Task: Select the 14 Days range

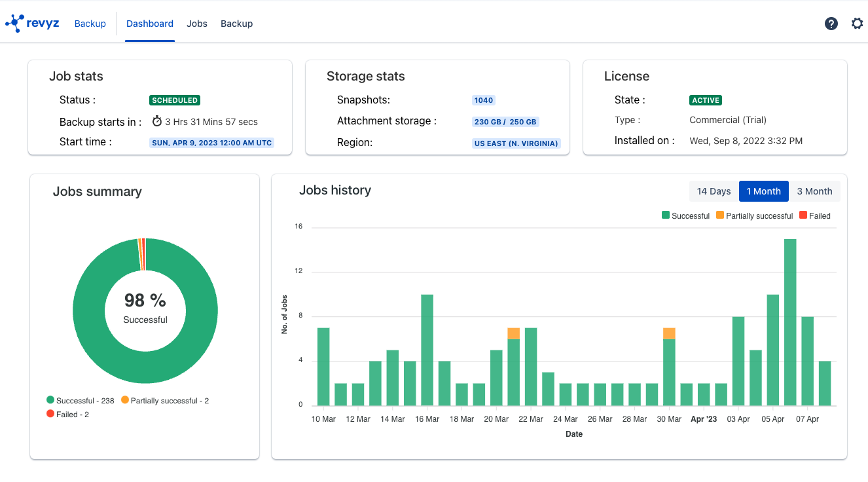Action: (713, 191)
